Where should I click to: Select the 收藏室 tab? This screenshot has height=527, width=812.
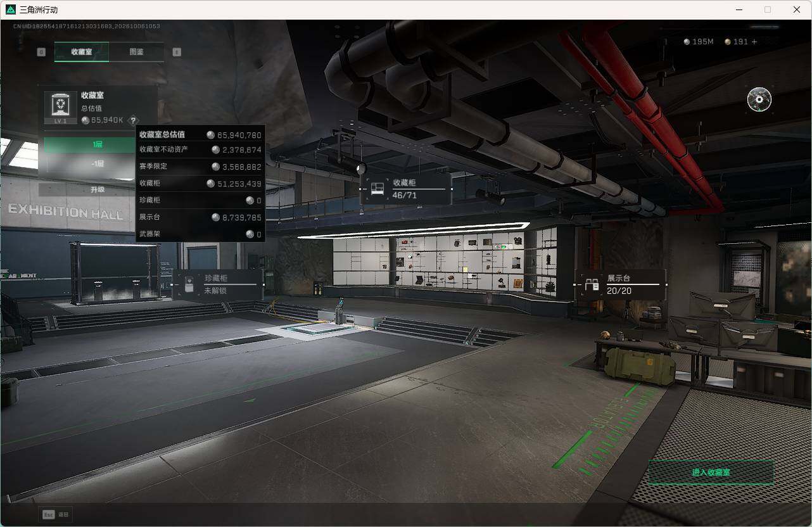pyautogui.click(x=82, y=52)
